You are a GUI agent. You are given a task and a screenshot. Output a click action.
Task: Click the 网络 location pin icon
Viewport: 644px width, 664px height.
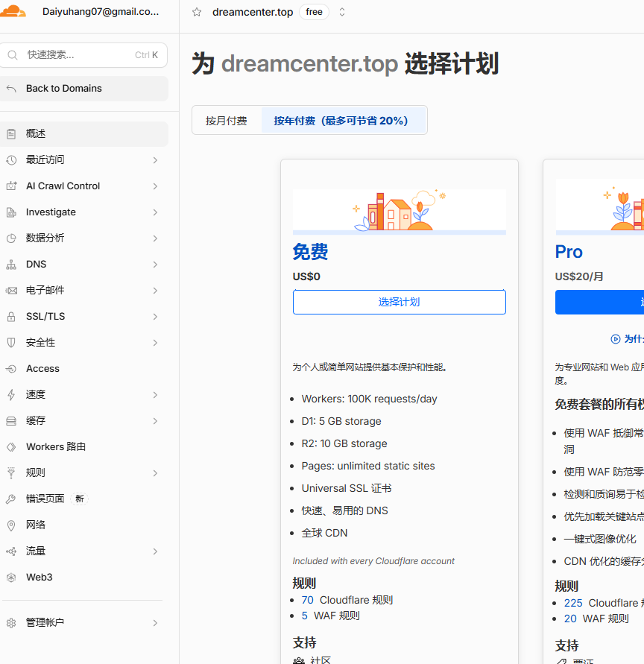click(11, 525)
